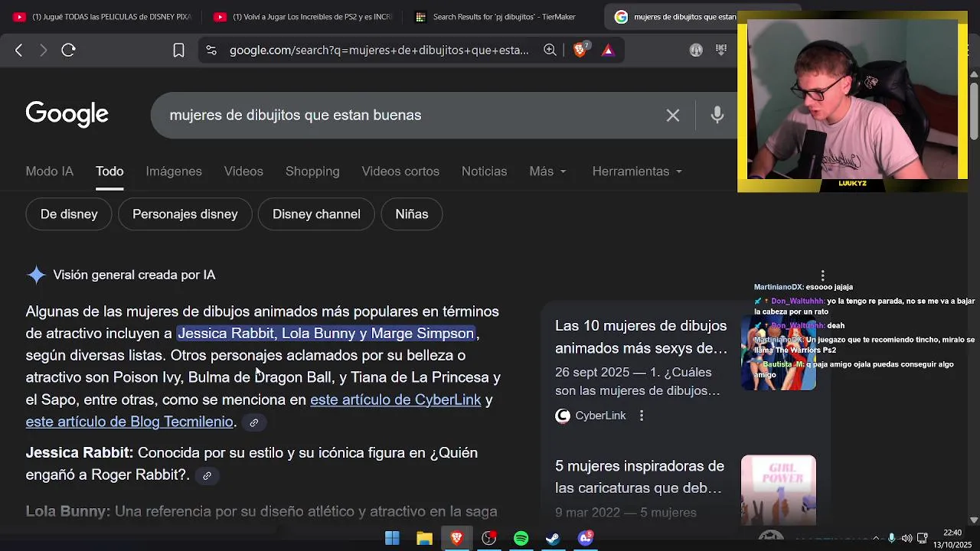This screenshot has width=980, height=551.
Task: Open site settings icon in address bar
Action: coord(211,51)
